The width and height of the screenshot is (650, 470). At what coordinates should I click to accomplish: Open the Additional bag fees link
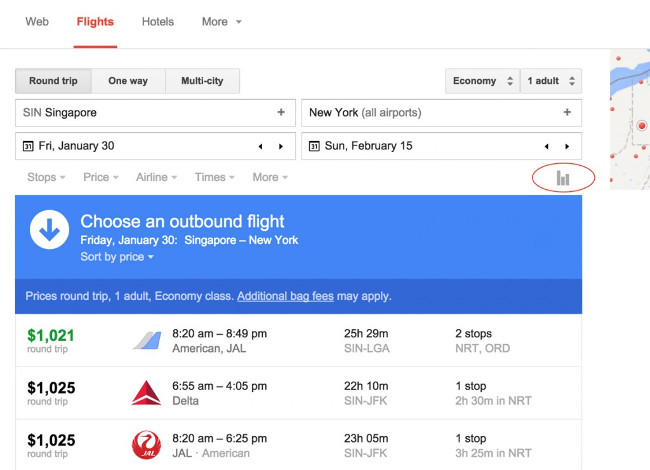tap(285, 296)
